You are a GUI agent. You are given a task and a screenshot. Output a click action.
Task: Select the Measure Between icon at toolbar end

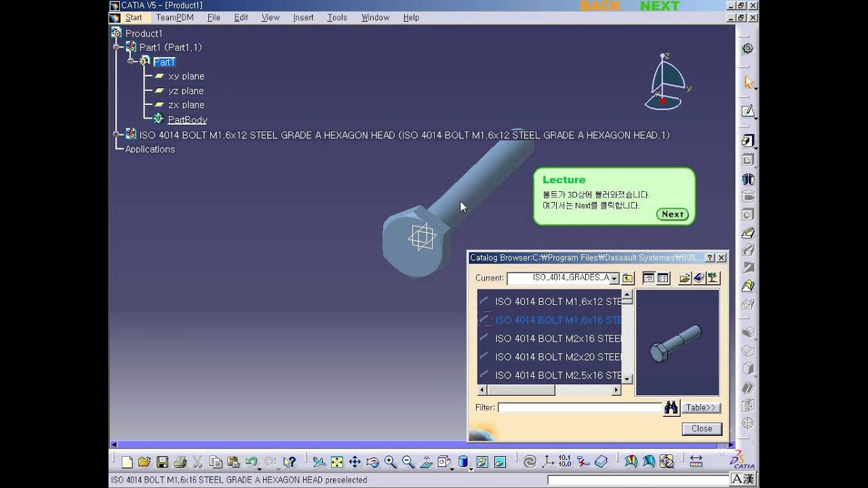(x=695, y=462)
